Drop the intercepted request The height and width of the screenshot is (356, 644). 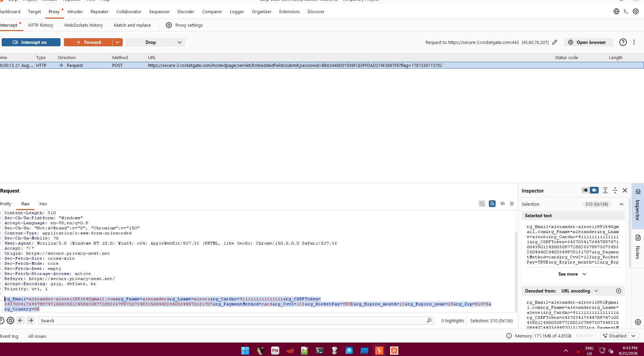[150, 42]
